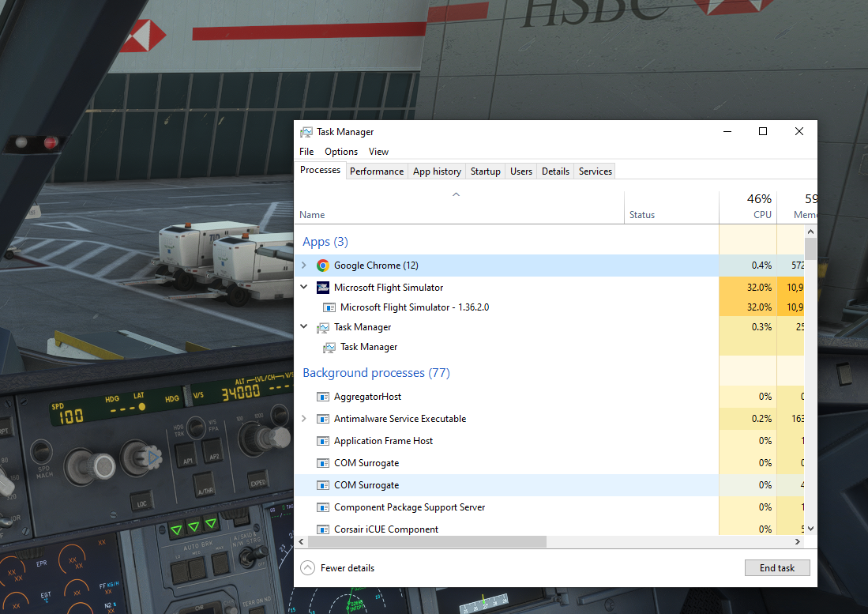
Task: Select Corsair iCUE Component process name
Action: [x=386, y=529]
